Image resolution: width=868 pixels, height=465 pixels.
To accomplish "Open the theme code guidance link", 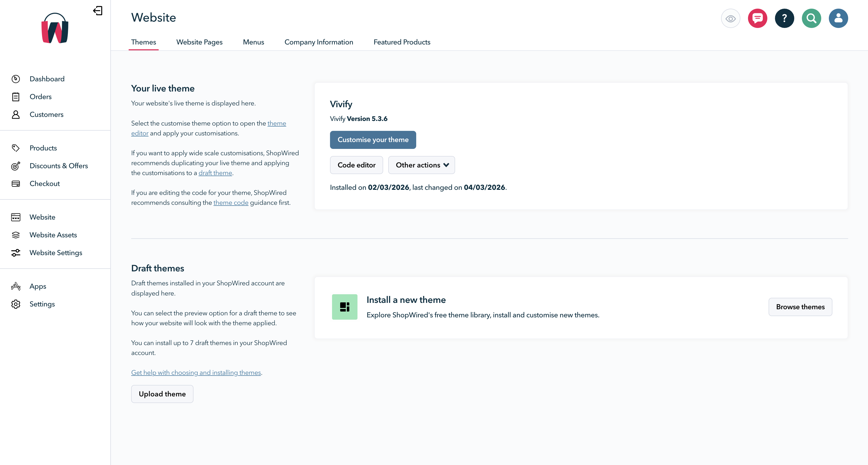I will coord(231,203).
